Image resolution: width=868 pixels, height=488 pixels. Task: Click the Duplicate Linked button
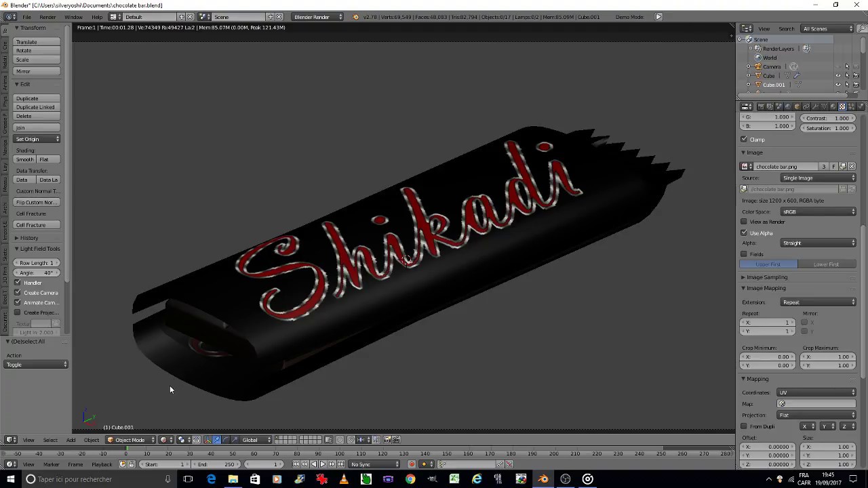tap(37, 107)
